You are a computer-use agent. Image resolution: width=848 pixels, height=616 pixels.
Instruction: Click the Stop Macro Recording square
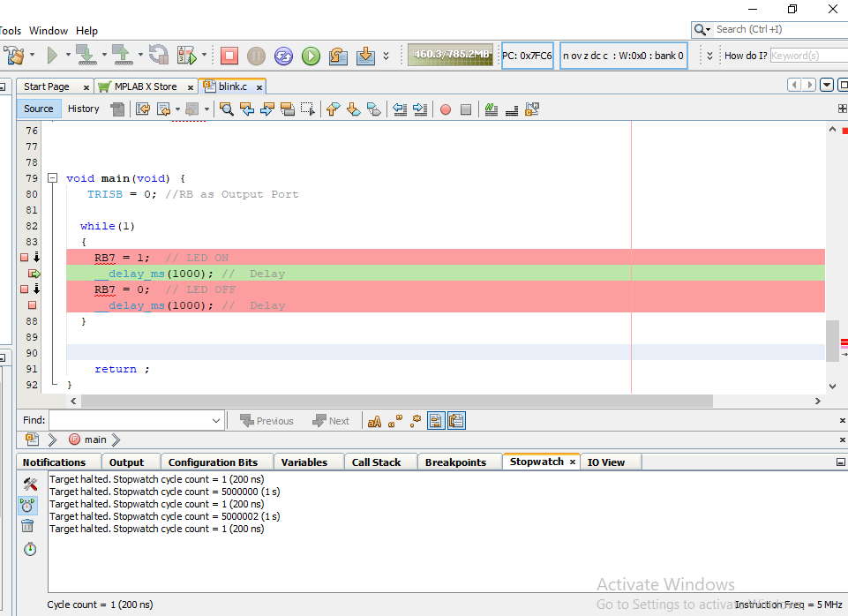[466, 109]
